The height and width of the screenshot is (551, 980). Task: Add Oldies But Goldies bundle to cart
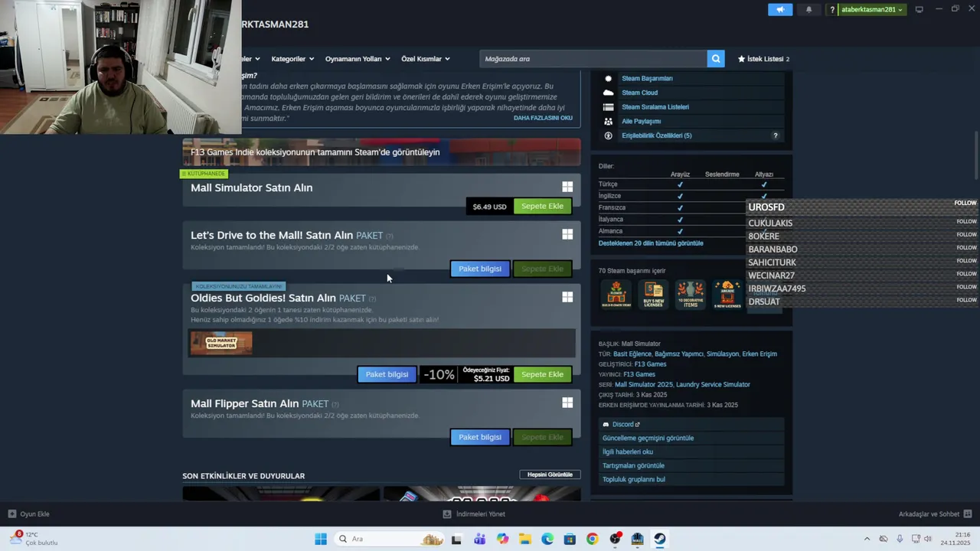[542, 374]
